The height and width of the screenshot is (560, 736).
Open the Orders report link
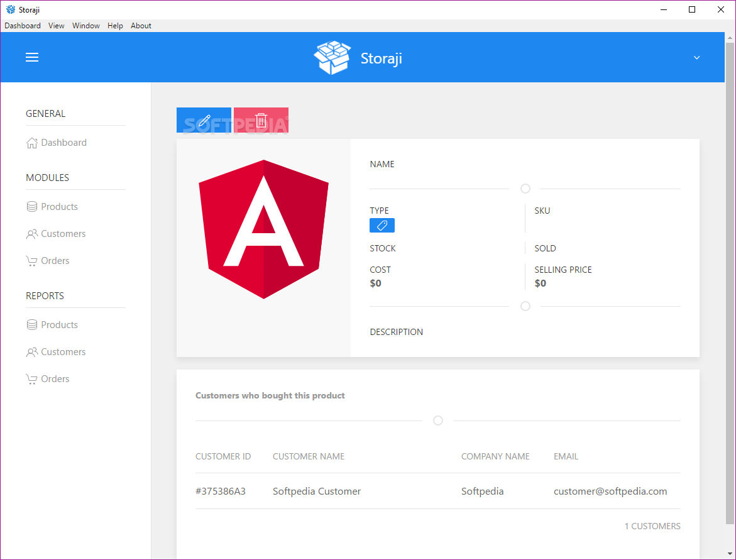55,379
